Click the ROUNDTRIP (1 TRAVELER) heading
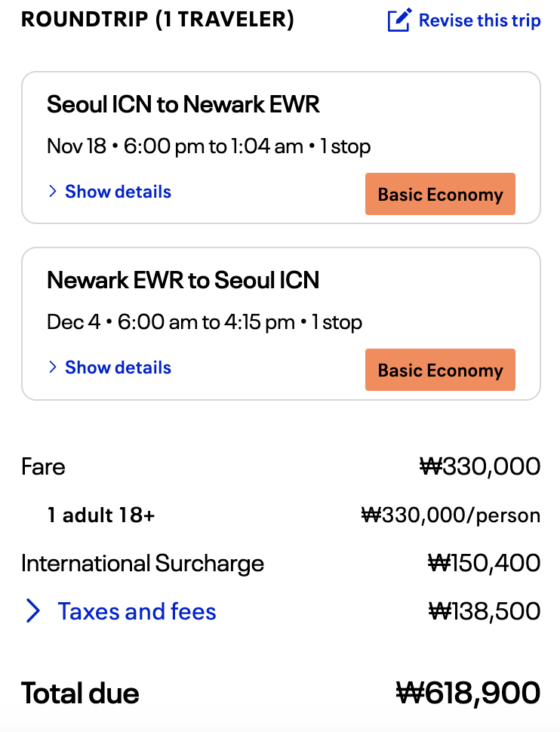This screenshot has height=732, width=560. (158, 20)
